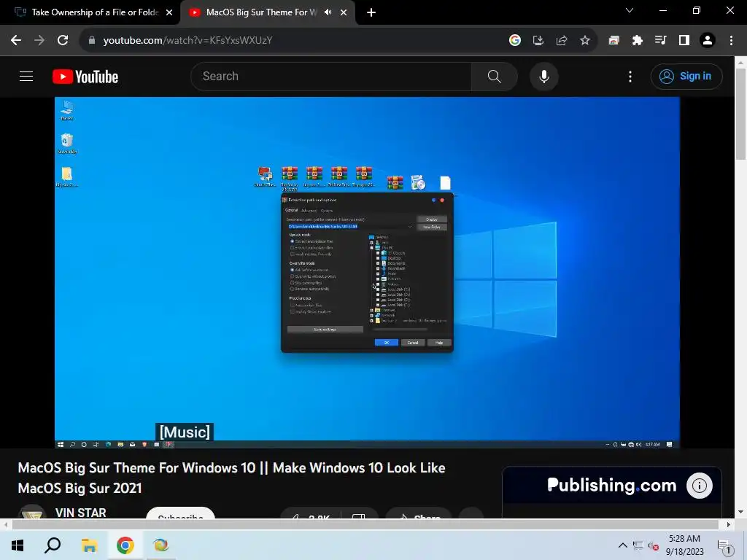The height and width of the screenshot is (560, 747).
Task: Bookmark this page with the star
Action: click(585, 40)
